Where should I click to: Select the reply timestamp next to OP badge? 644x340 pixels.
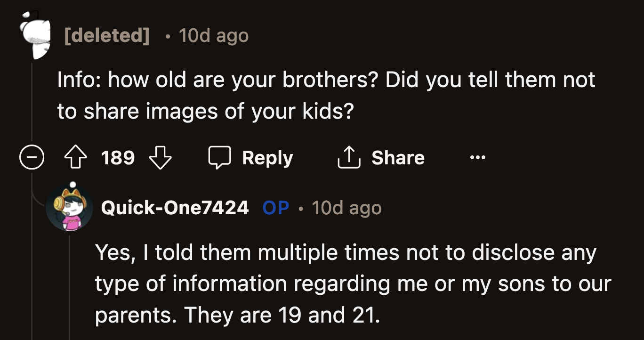pos(346,208)
